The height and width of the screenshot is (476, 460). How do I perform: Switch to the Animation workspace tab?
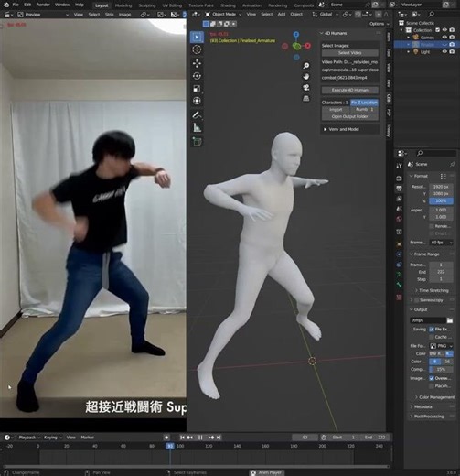[x=251, y=5]
